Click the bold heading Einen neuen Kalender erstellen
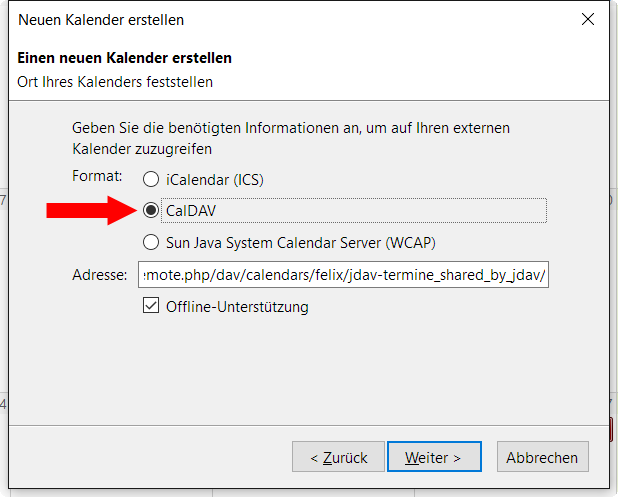The width and height of the screenshot is (618, 497). coord(124,58)
